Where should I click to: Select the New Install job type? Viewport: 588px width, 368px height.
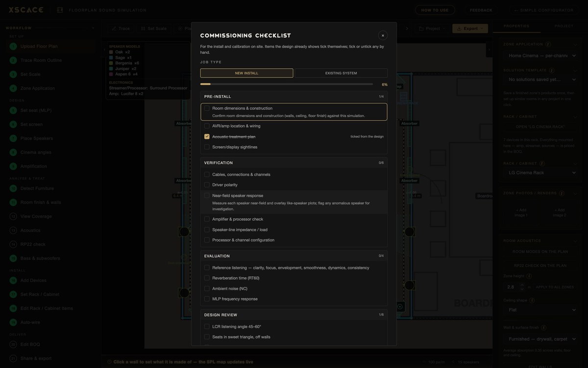(x=246, y=73)
